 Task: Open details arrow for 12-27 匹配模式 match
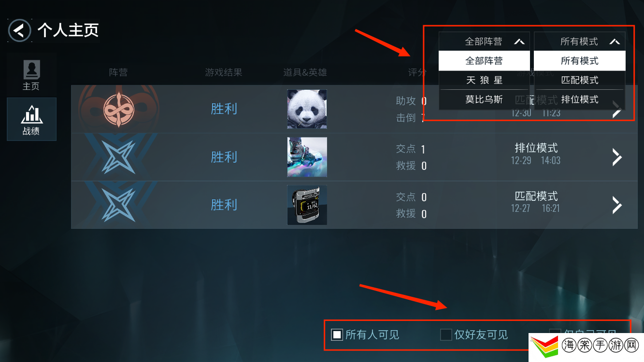coord(617,205)
